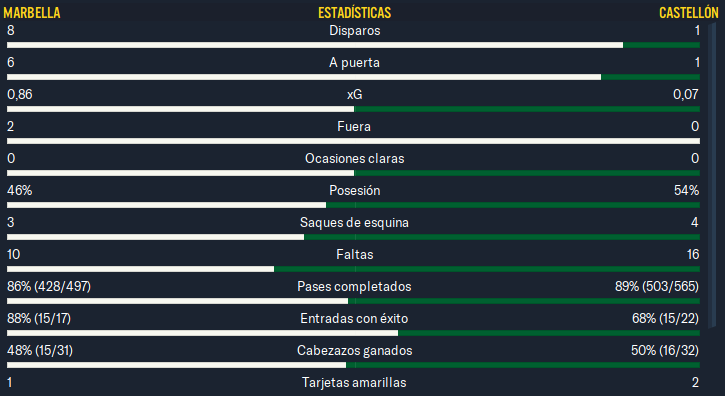The height and width of the screenshot is (396, 725).
Task: Select the Ocasiones claras label
Action: (355, 158)
